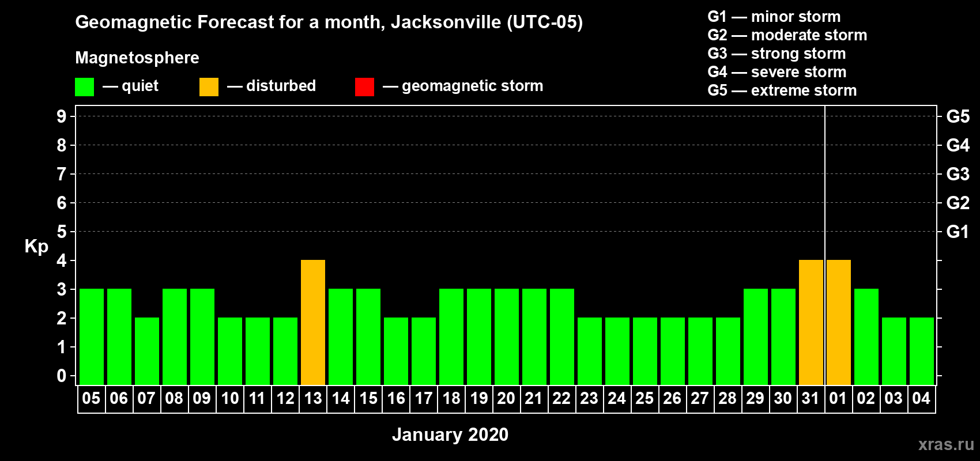Click the geomagnetic storm legend label
The height and width of the screenshot is (461, 980).
click(473, 86)
